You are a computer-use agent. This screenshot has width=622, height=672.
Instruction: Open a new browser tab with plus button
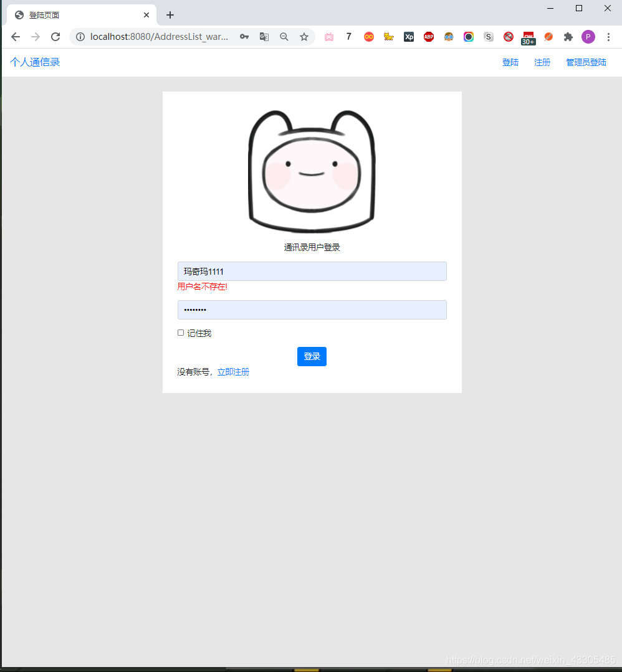170,15
